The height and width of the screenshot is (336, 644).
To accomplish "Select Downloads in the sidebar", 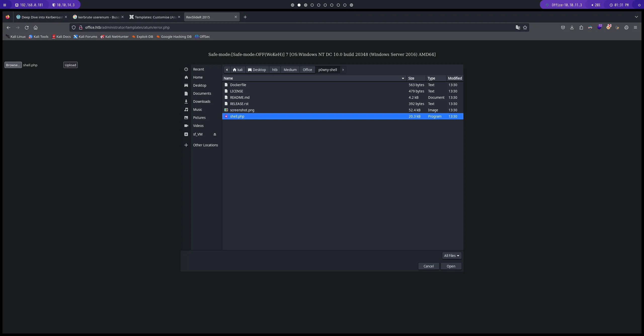I will (202, 102).
